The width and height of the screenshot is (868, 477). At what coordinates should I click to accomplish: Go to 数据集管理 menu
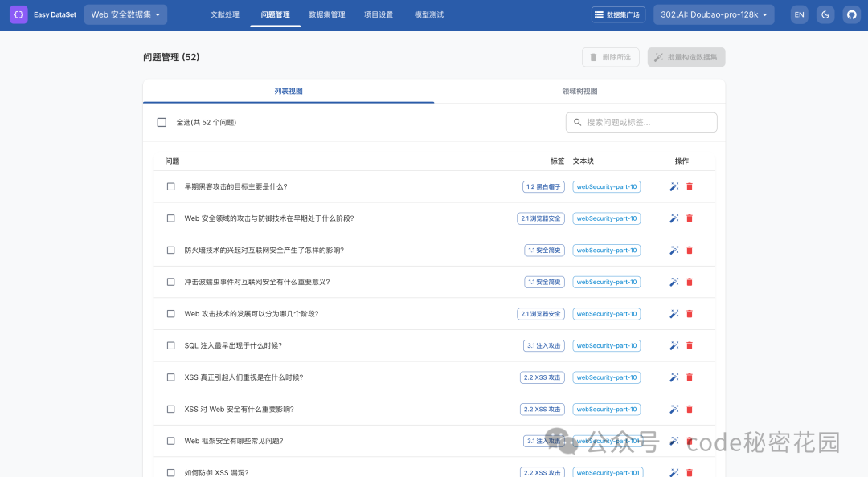(326, 14)
